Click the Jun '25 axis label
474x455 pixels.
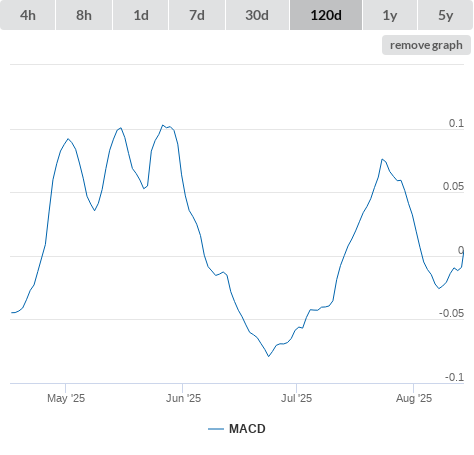[183, 398]
